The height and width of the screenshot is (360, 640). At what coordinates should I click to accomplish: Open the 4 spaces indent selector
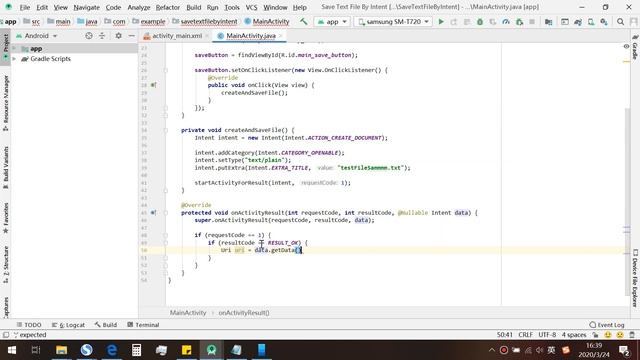click(573, 335)
